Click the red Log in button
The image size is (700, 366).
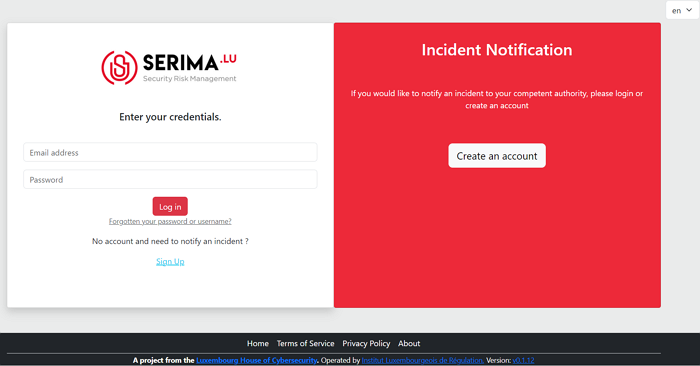[170, 207]
